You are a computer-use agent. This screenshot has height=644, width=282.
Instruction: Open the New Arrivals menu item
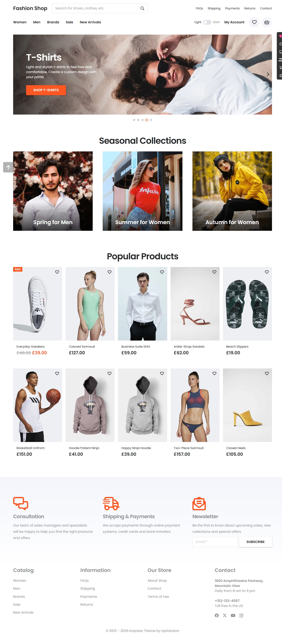pyautogui.click(x=90, y=22)
